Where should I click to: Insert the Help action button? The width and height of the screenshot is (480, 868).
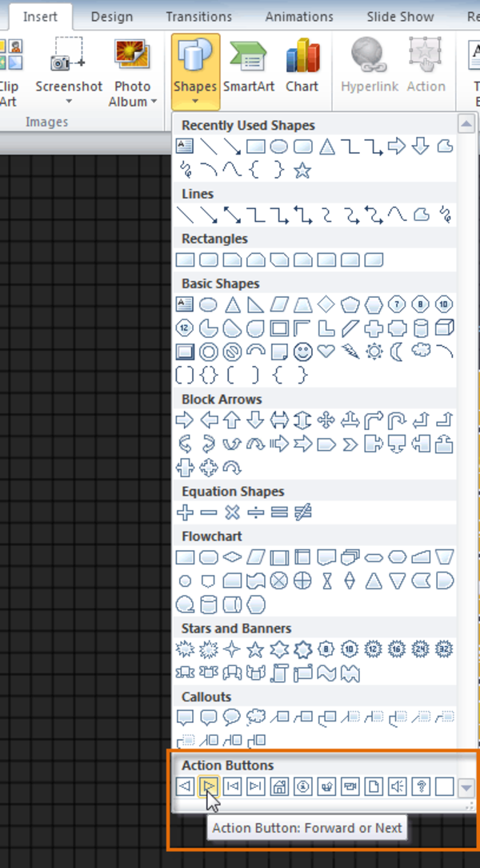point(421,786)
